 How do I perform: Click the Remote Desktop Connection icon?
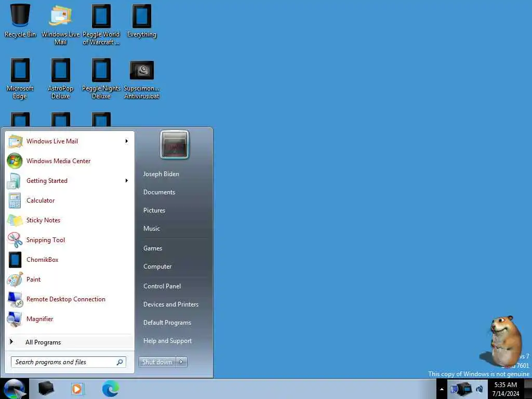15,300
